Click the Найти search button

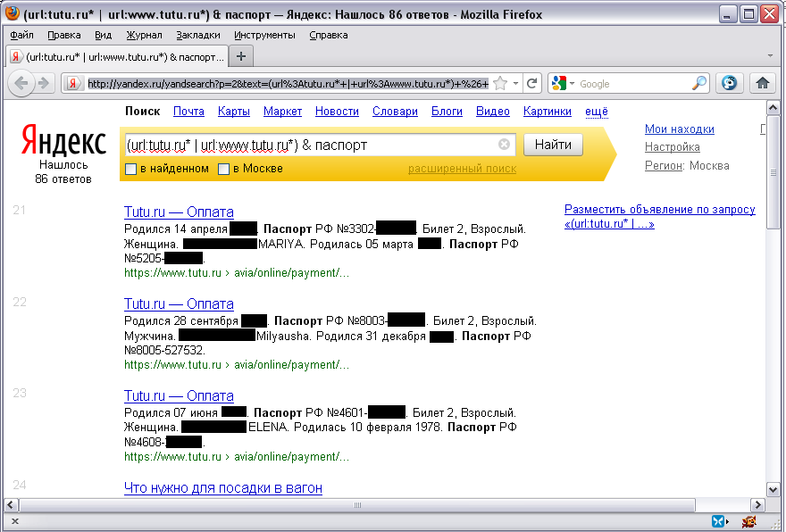(x=553, y=145)
